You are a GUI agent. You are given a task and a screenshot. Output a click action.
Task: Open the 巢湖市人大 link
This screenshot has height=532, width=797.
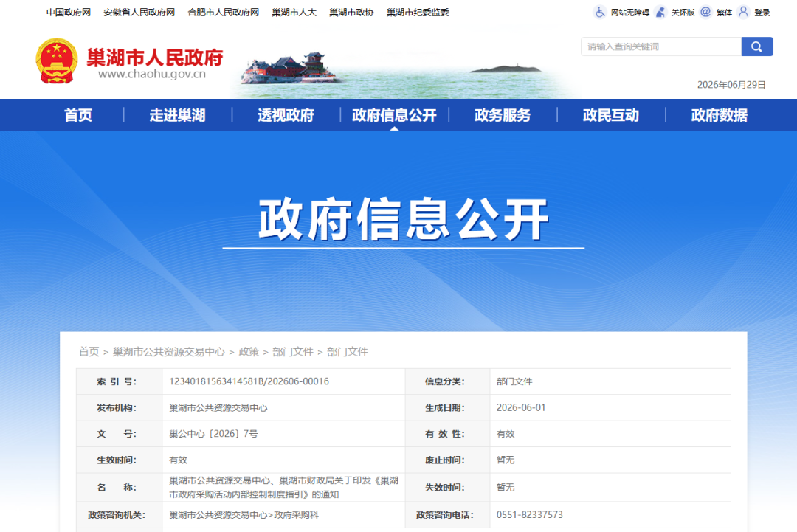click(294, 13)
